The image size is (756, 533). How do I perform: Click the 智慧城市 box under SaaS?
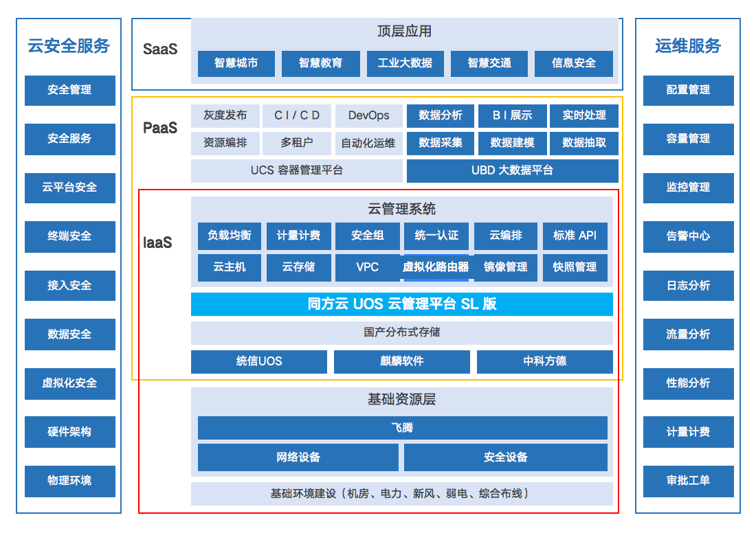tap(236, 63)
